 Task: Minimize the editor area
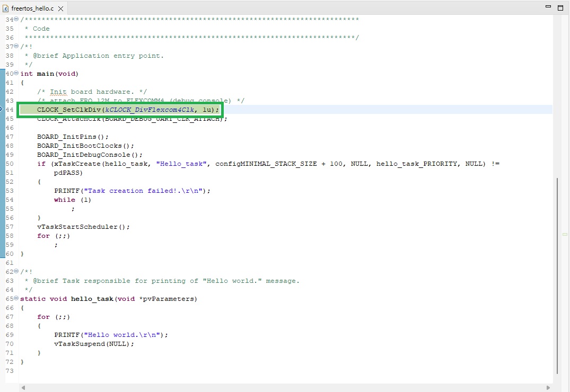548,6
